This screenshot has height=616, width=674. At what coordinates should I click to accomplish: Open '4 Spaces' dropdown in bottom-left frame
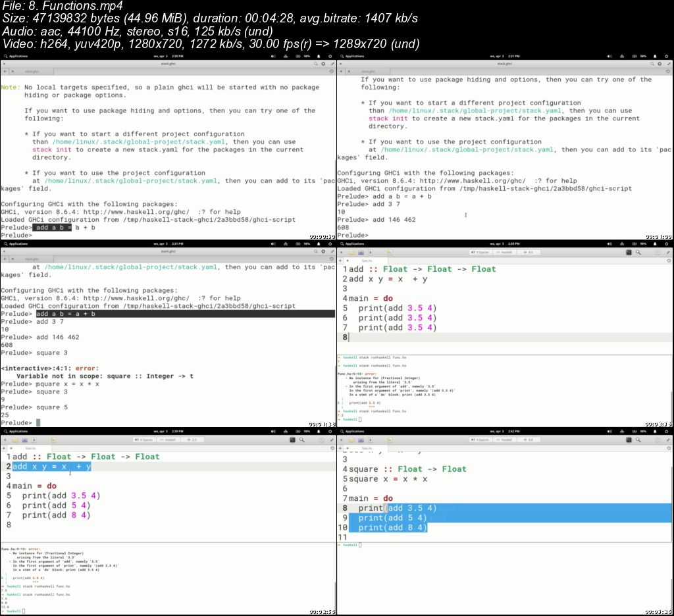pyautogui.click(x=143, y=440)
